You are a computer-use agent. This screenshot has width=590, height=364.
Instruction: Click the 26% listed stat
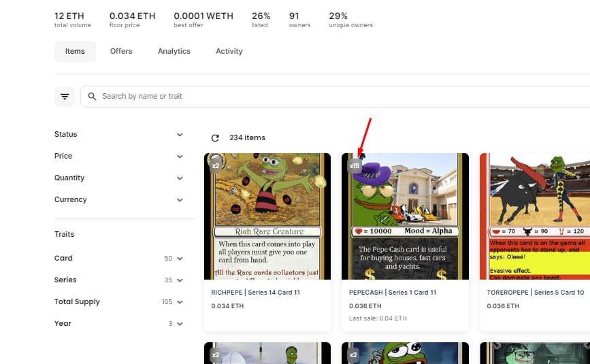tap(261, 20)
